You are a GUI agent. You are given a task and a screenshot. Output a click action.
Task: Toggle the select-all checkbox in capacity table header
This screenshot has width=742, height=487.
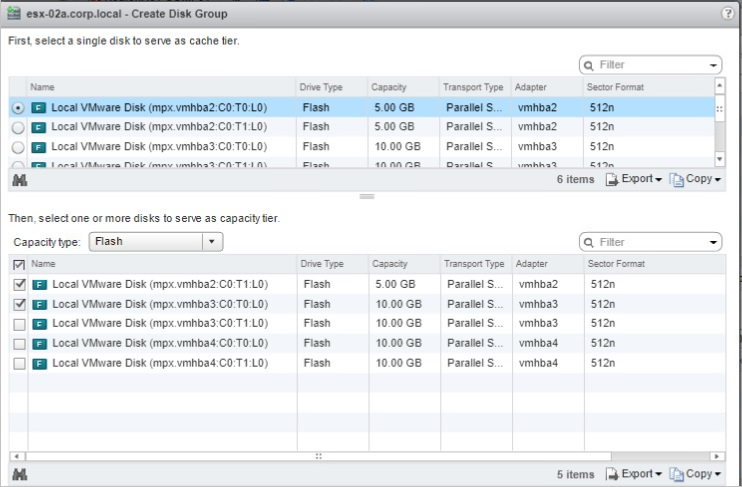[18, 264]
